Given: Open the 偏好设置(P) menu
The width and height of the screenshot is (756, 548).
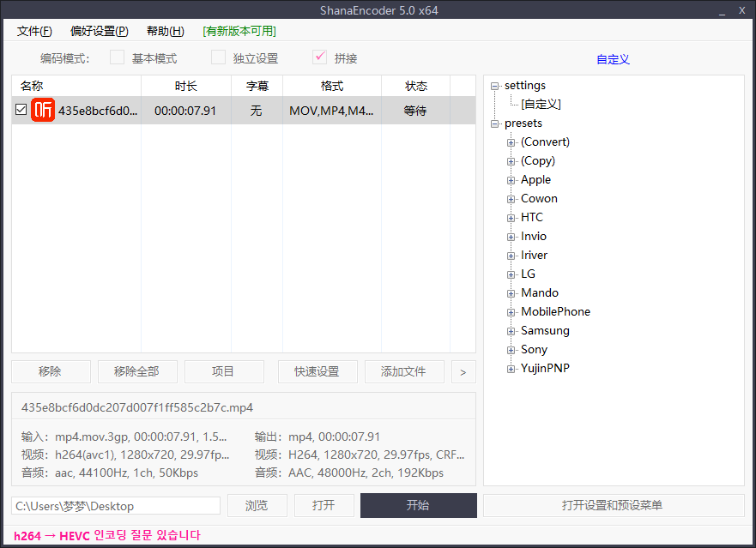Looking at the screenshot, I should coord(100,32).
